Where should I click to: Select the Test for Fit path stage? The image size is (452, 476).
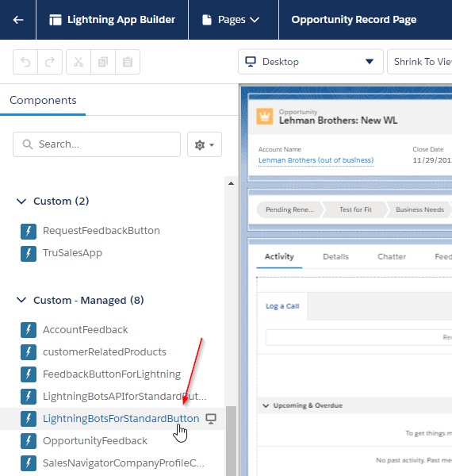(355, 209)
